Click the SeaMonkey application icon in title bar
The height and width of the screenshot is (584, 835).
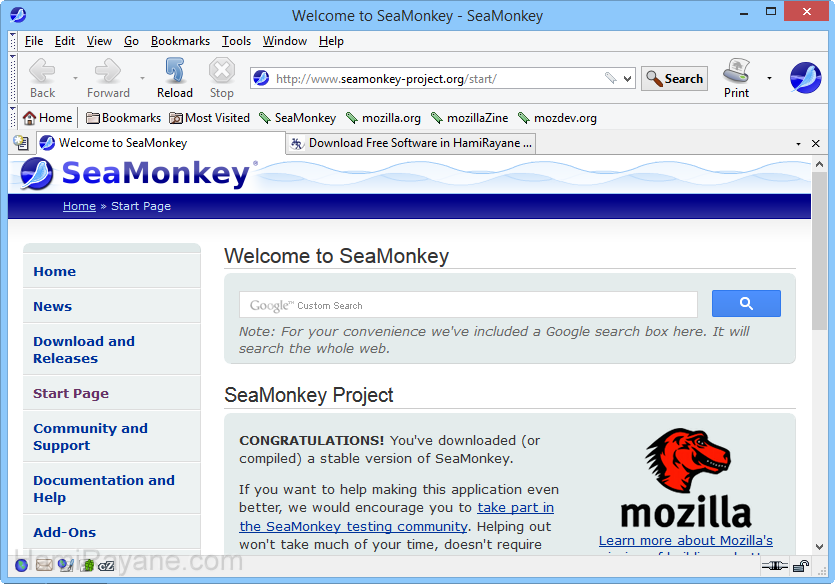[18, 14]
